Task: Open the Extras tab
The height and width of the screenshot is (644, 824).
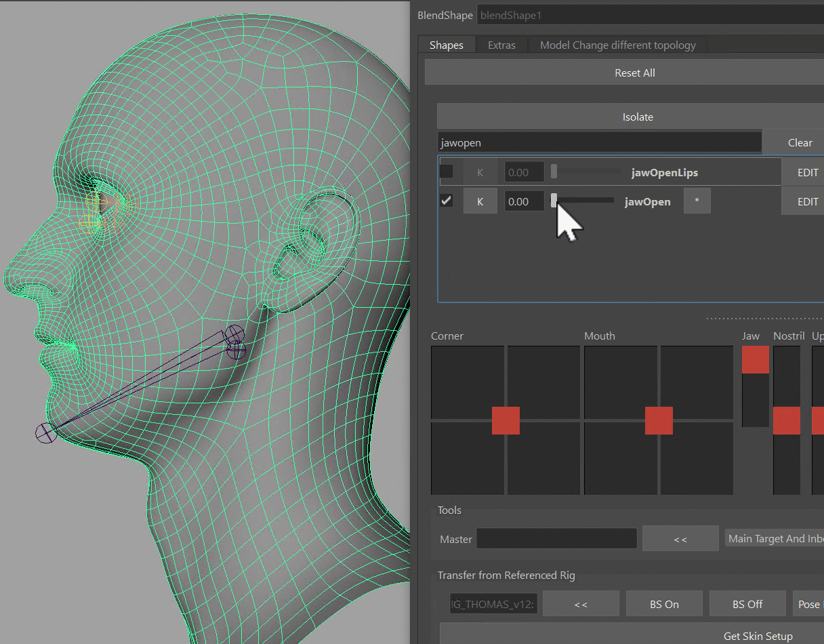Action: (x=501, y=45)
